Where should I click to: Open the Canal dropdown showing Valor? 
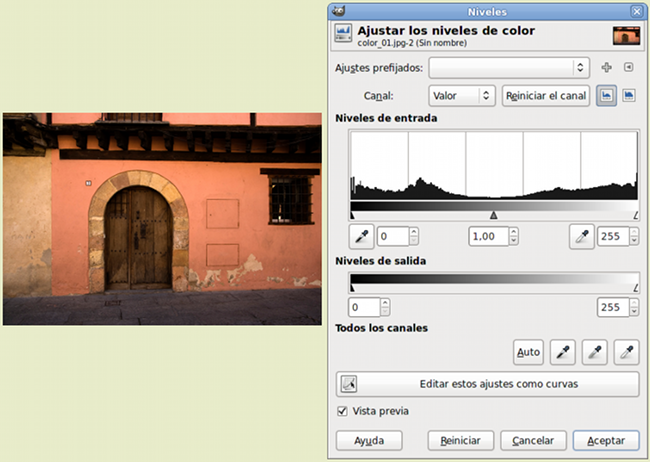pyautogui.click(x=462, y=96)
